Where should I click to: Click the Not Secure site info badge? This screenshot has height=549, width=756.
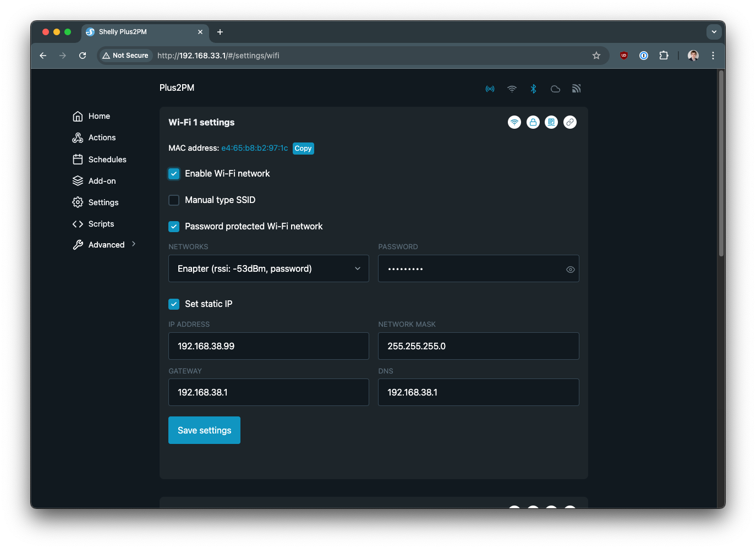coord(125,56)
